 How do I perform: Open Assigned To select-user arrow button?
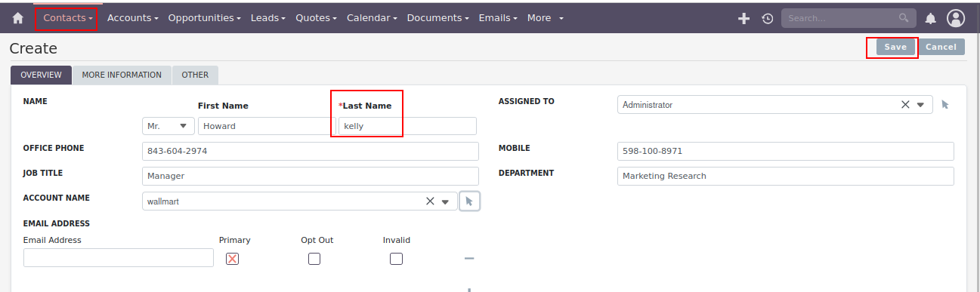click(x=945, y=105)
